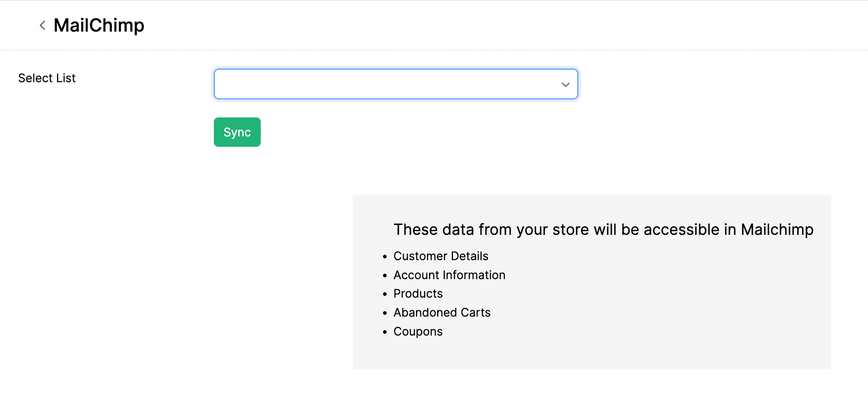
Task: Click the bullet before Customer Details
Action: click(385, 257)
